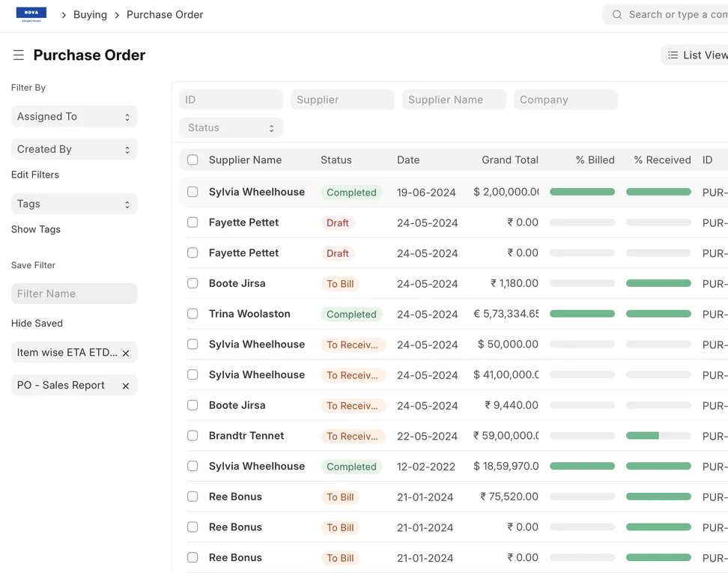Screen dimensions: 728x573
Task: Click the Supplier Name column header
Action: 245,160
